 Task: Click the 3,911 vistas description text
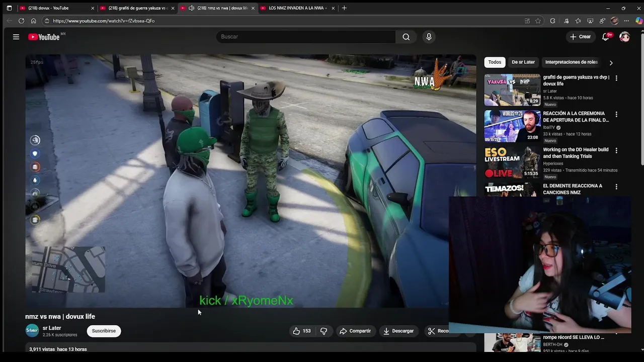coord(58,349)
